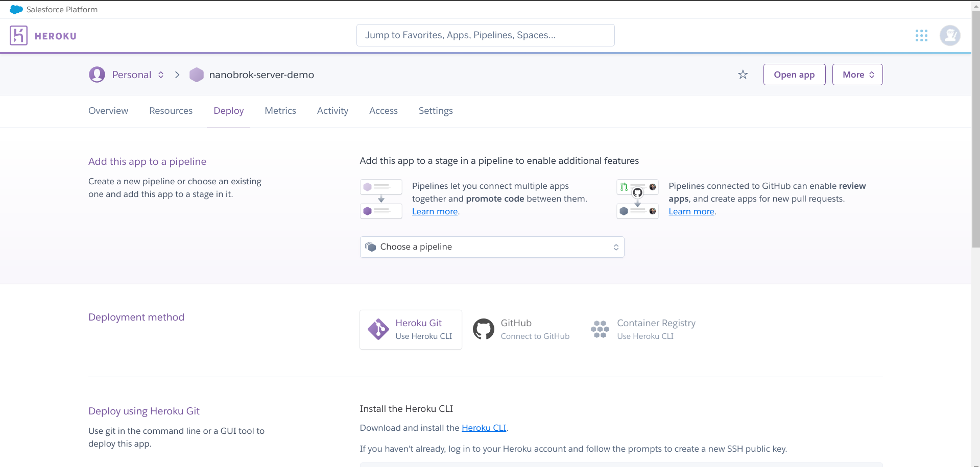Select Heroku Git deployment method
The image size is (980, 467).
[x=411, y=330]
